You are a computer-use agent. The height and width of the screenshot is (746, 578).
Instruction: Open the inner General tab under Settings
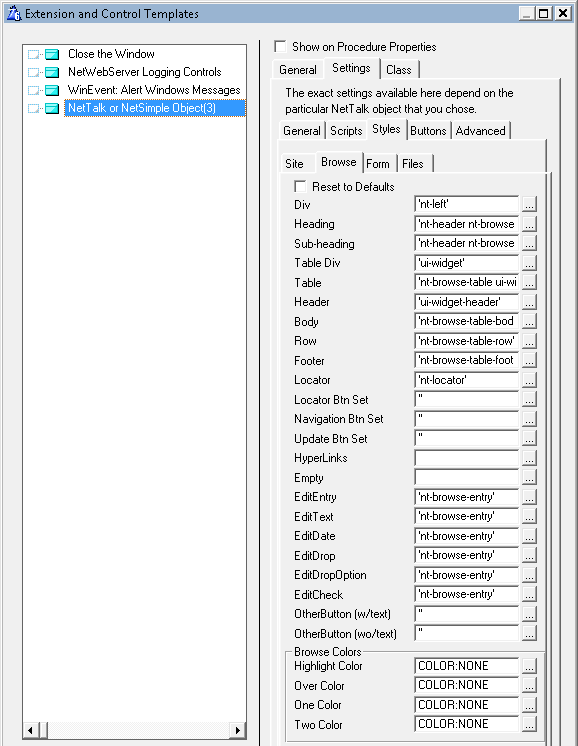point(302,131)
